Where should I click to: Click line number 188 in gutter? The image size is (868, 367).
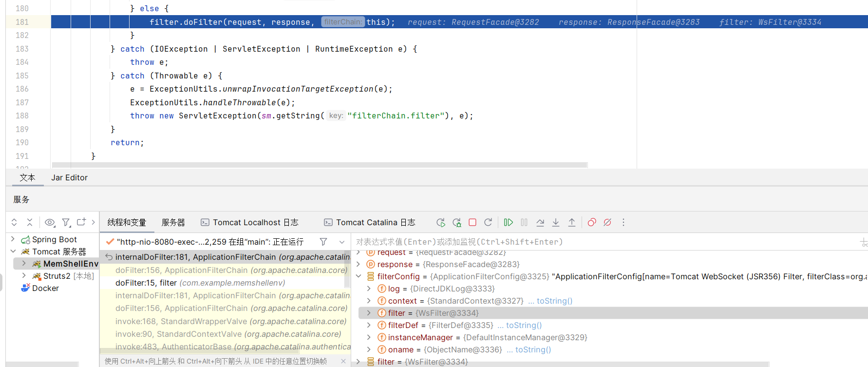[22, 116]
